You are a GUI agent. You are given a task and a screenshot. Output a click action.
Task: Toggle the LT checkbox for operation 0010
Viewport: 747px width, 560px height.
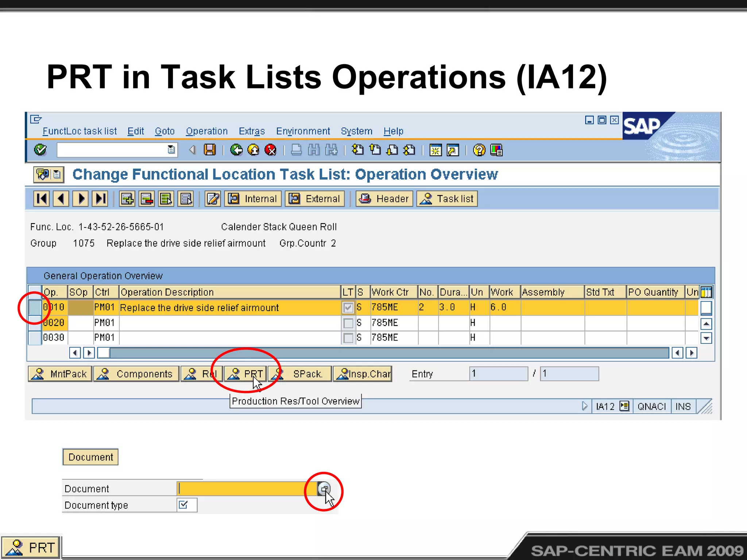click(x=348, y=307)
